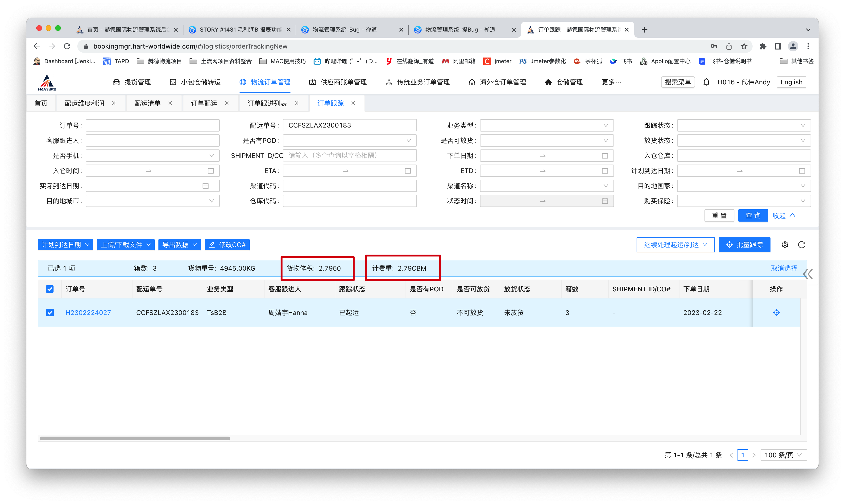This screenshot has height=504, width=845.
Task: Click the table refresh icon
Action: pos(802,244)
